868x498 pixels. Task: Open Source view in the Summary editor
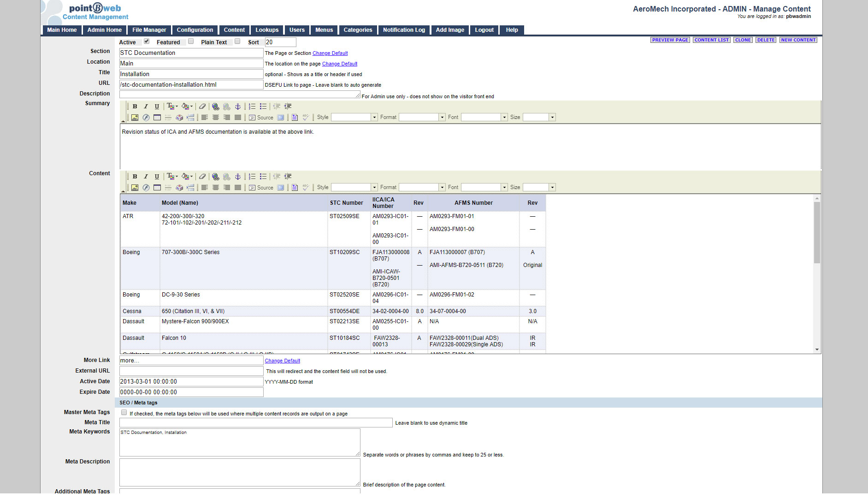click(x=261, y=118)
